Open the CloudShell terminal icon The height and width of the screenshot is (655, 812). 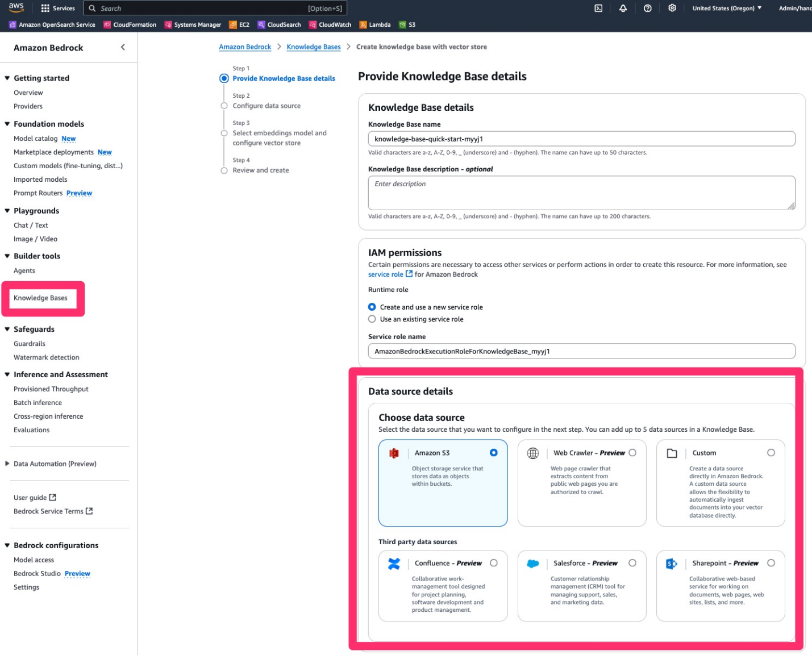[598, 9]
